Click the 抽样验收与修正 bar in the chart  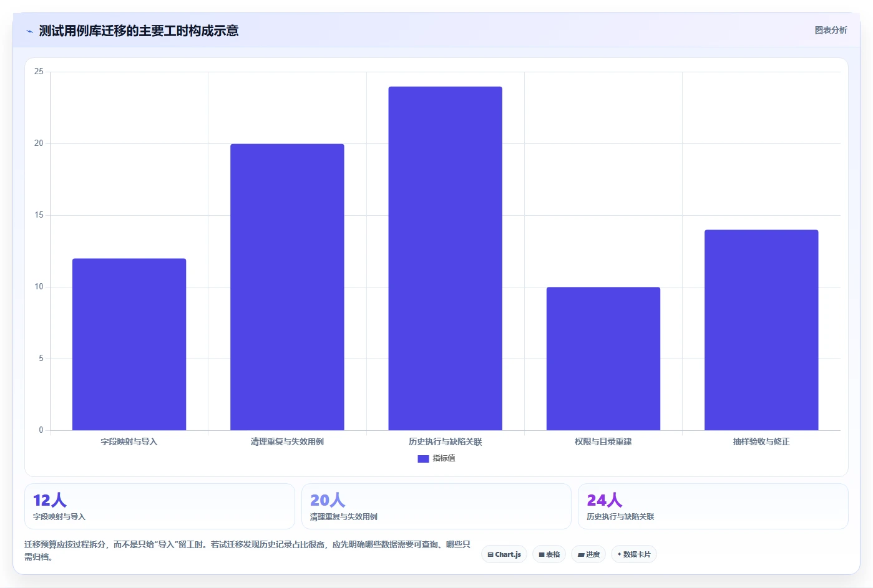tap(761, 330)
